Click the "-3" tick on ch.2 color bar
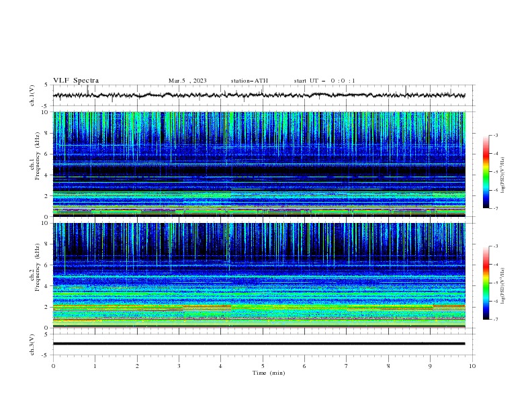 495,246
